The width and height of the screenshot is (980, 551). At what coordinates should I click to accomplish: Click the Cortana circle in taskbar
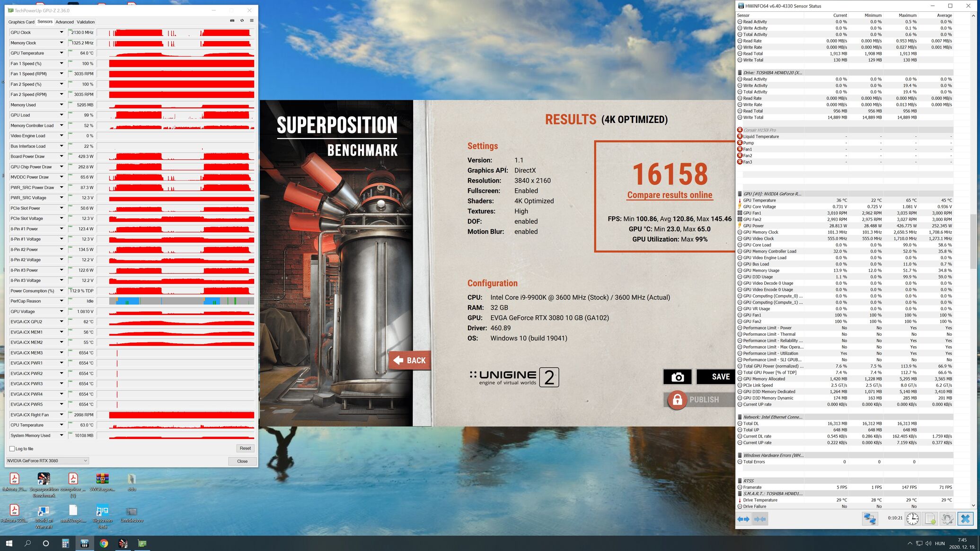pos(46,543)
